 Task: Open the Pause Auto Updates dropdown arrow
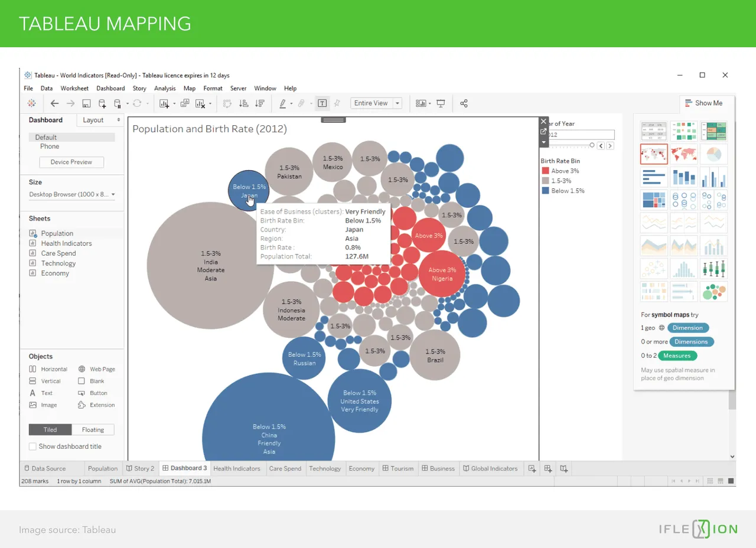(127, 104)
